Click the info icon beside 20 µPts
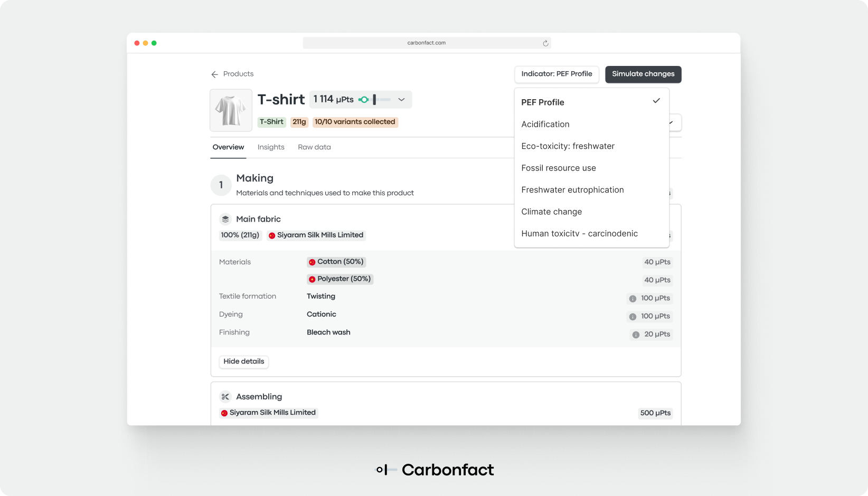This screenshot has height=496, width=868. tap(636, 335)
